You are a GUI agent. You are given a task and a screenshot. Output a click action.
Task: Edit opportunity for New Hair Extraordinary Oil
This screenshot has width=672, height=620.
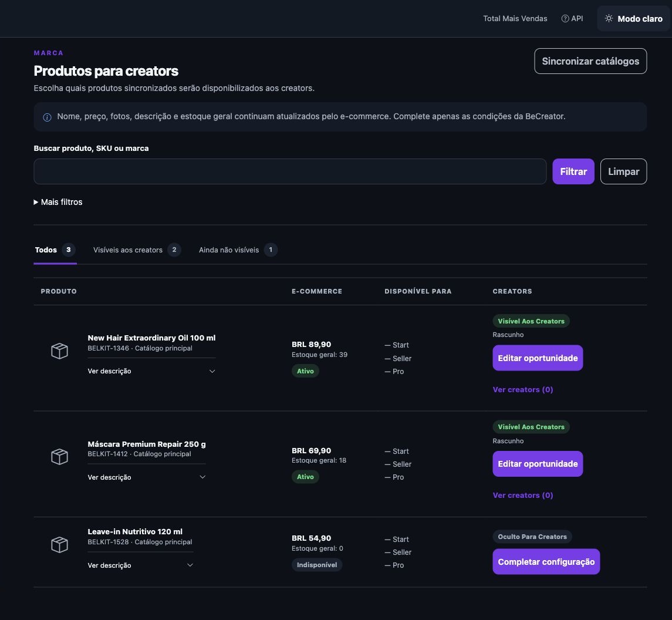click(x=538, y=358)
